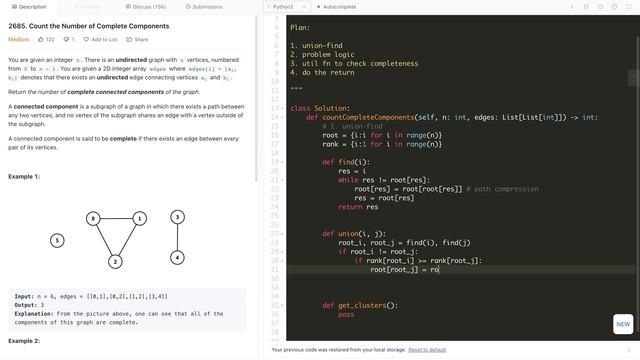Screen dimensions: 640x360
Task: Click the 'return res' code line
Action: [x=358, y=207]
